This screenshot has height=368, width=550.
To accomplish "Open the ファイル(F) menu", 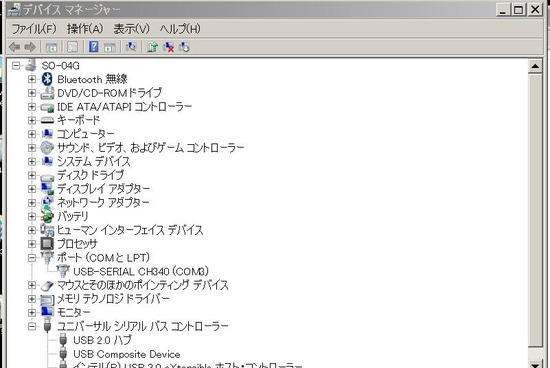I will (x=34, y=29).
